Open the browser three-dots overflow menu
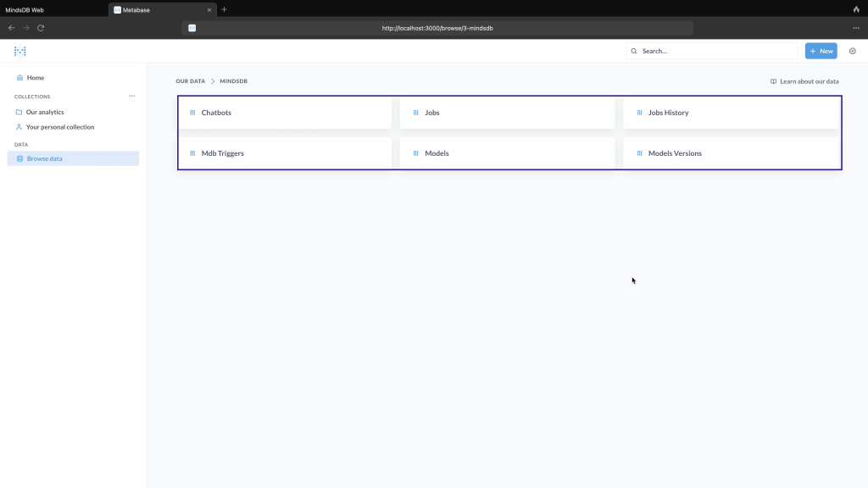The image size is (868, 488). click(855, 28)
